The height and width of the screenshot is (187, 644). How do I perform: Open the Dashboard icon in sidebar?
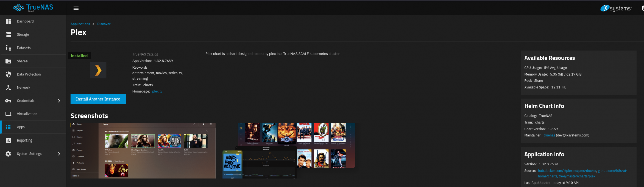coord(8,21)
